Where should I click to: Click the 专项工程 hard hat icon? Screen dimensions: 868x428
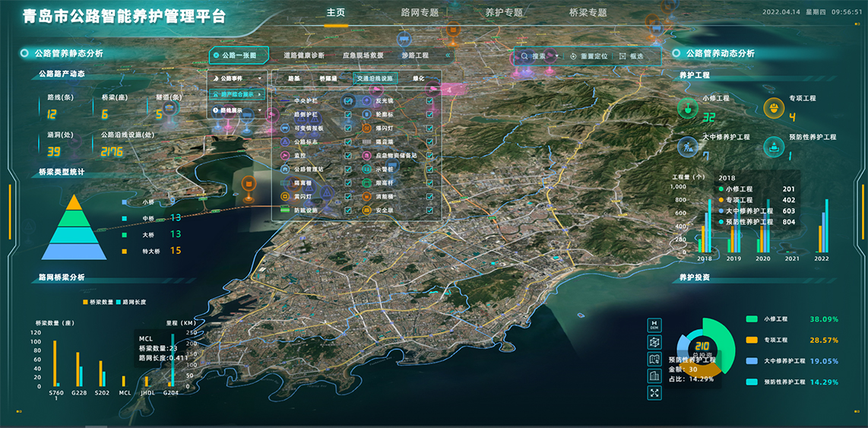pos(774,108)
